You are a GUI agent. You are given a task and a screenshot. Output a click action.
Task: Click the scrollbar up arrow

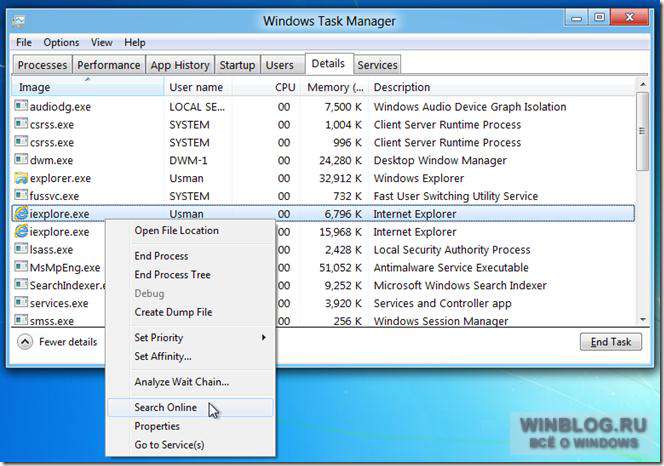(x=642, y=84)
